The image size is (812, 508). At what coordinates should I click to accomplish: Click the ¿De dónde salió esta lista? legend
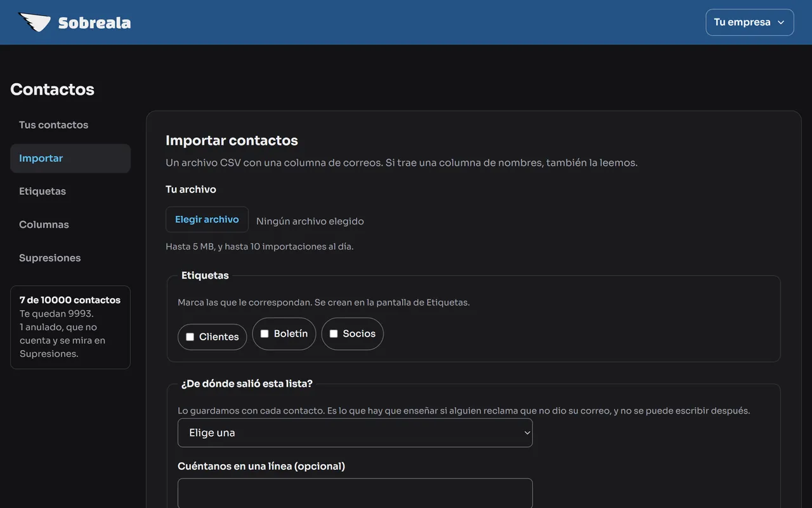pos(247,384)
